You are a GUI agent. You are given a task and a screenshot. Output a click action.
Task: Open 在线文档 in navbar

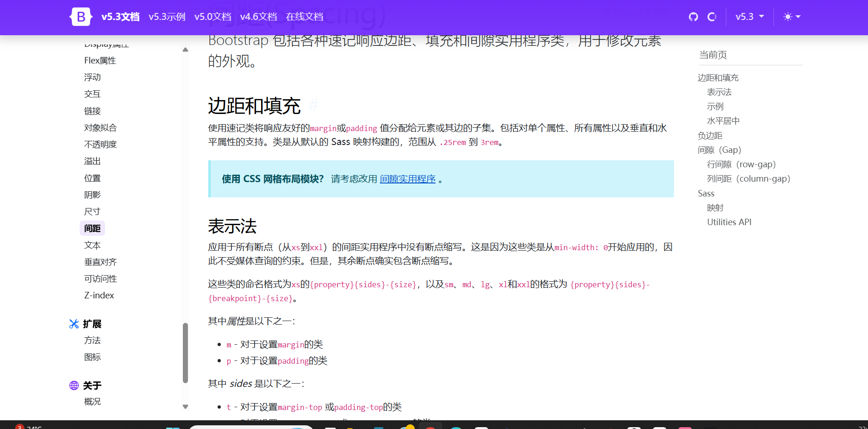tap(305, 17)
